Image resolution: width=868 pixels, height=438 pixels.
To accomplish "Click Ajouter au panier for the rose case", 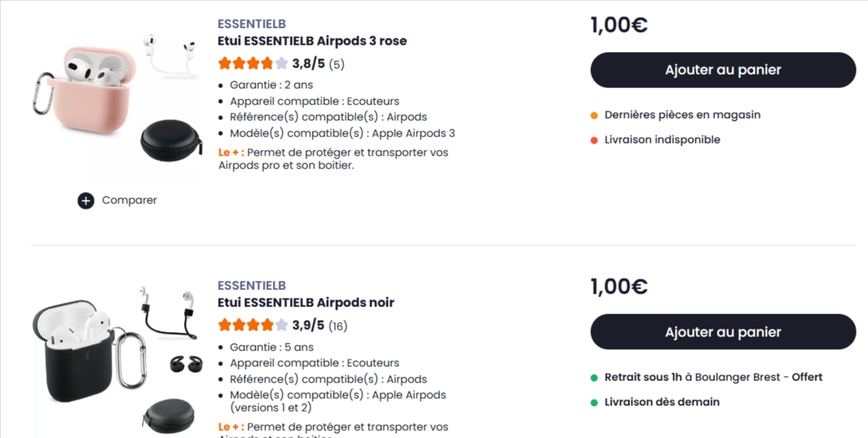I will tap(722, 70).
